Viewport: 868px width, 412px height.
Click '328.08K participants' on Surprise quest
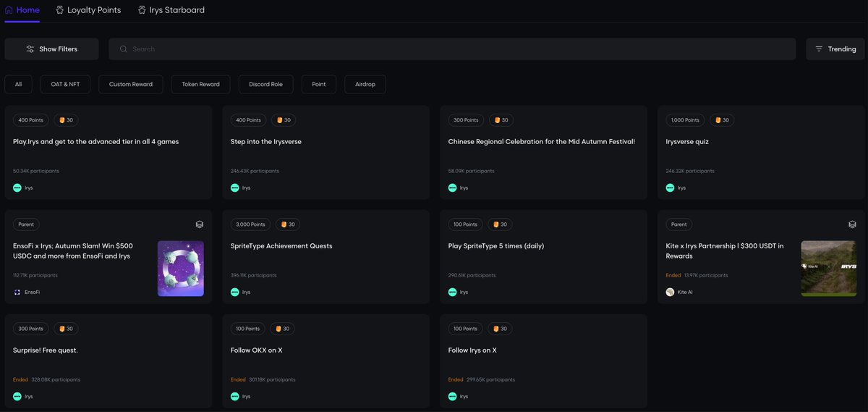click(x=56, y=380)
